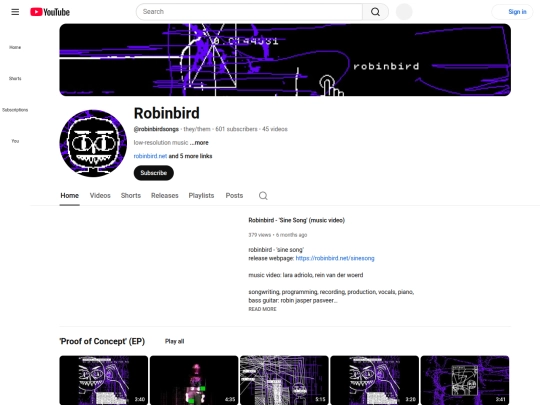
Task: Open Subscriptions in the left sidebar
Action: (15, 110)
